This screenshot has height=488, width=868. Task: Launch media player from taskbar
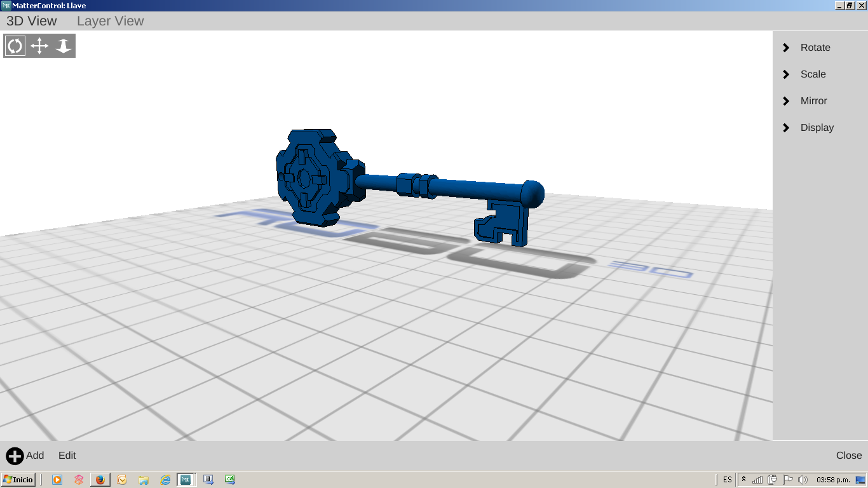57,480
